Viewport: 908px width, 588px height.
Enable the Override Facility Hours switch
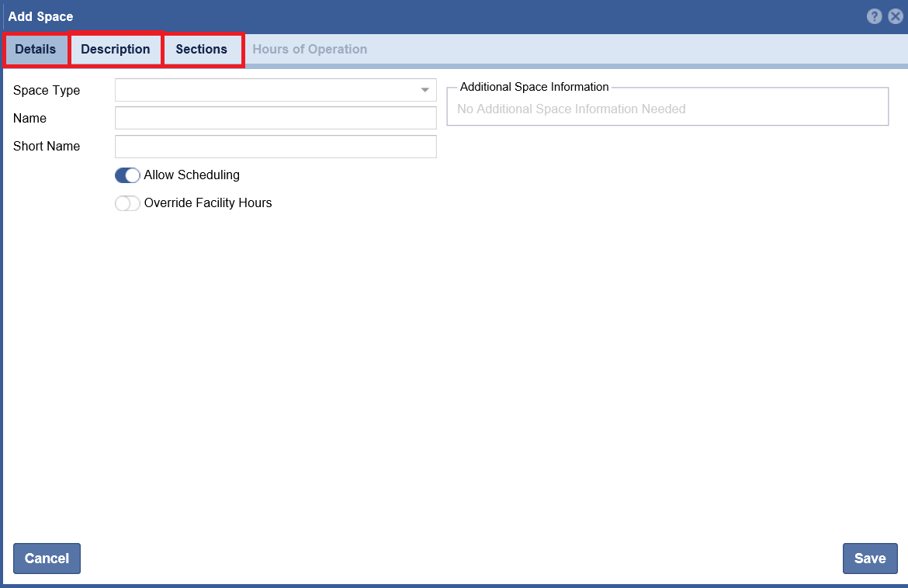click(127, 203)
